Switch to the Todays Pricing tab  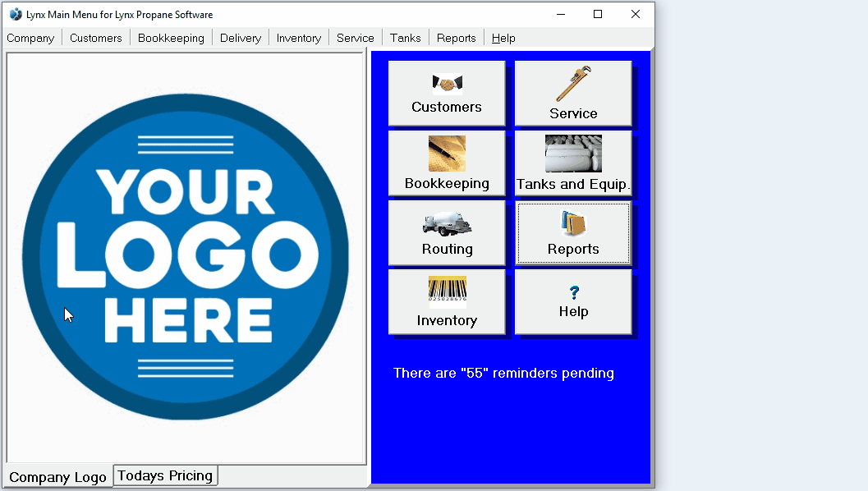coord(164,475)
